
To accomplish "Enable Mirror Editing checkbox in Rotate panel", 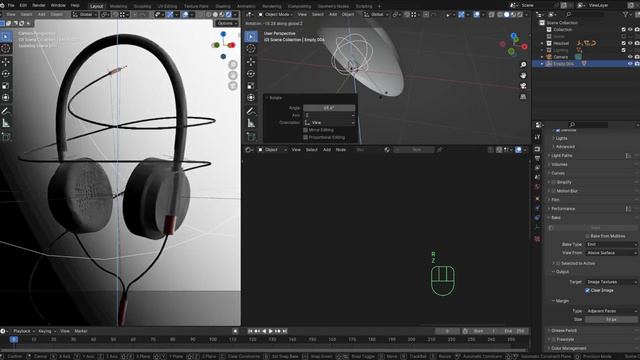I will tap(305, 130).
